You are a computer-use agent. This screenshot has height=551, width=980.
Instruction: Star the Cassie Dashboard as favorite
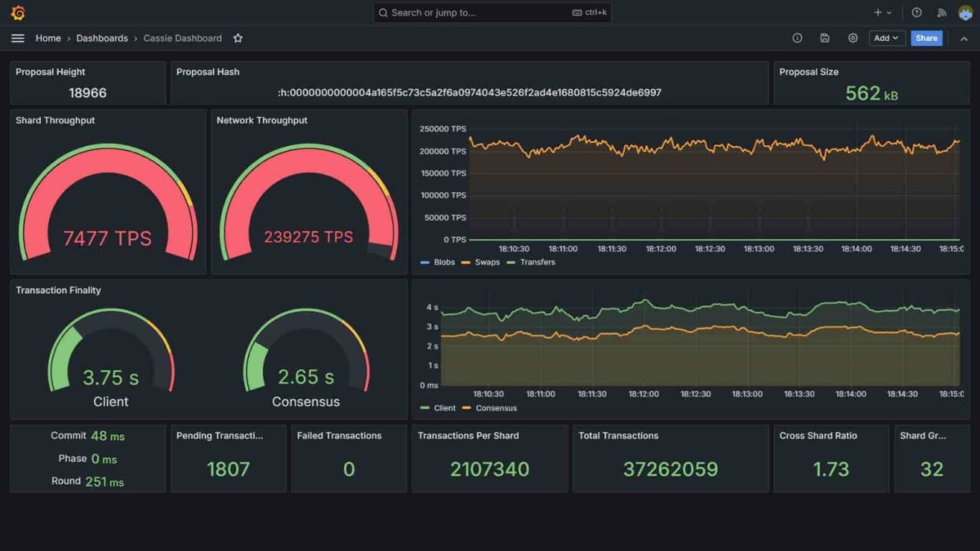point(238,38)
